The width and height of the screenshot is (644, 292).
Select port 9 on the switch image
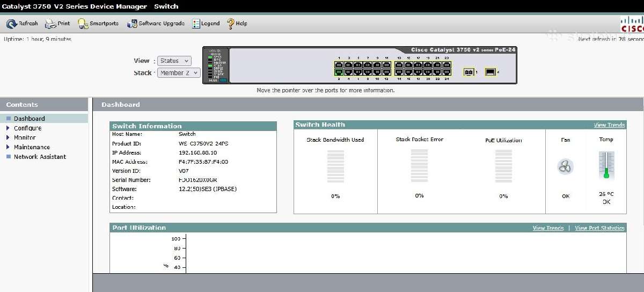pyautogui.click(x=377, y=64)
